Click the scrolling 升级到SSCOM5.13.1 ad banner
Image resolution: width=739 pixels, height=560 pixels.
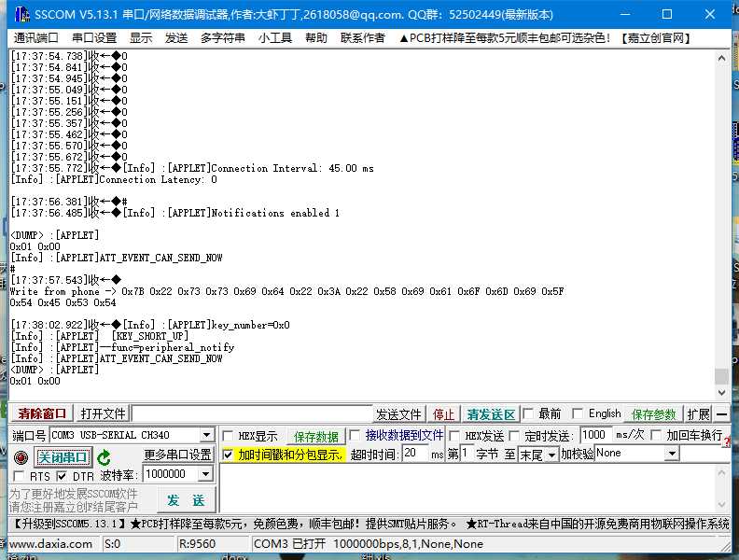click(x=369, y=524)
